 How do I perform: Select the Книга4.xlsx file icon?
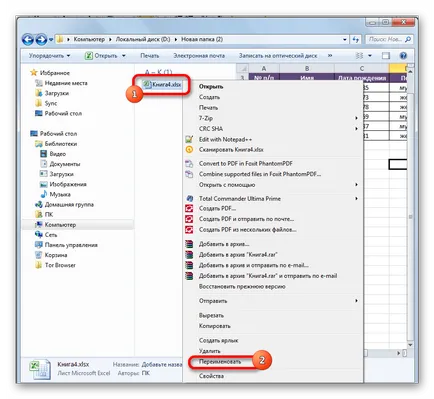click(x=147, y=84)
